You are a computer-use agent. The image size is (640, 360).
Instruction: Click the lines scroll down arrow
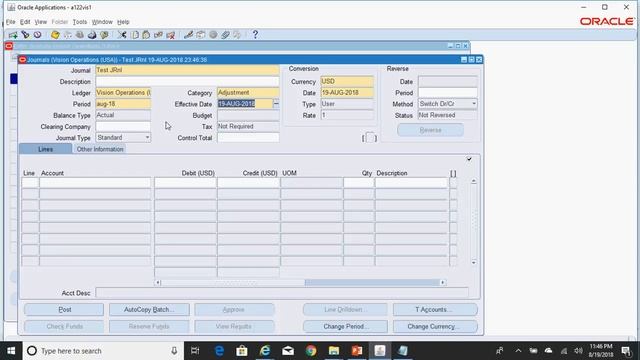pos(473,262)
